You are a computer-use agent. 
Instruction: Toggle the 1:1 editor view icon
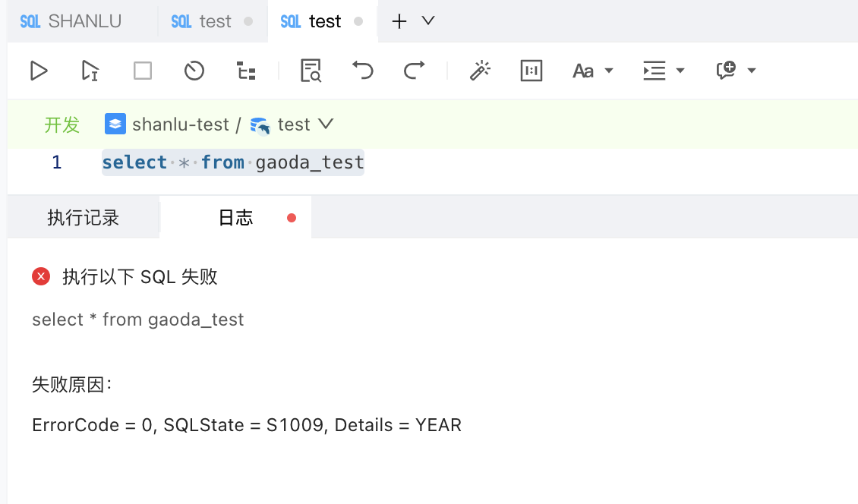(532, 71)
